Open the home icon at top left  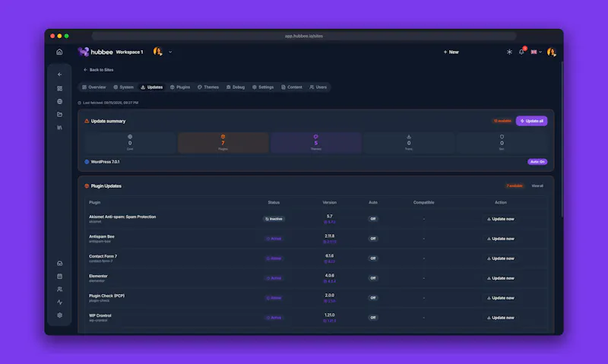tap(59, 52)
